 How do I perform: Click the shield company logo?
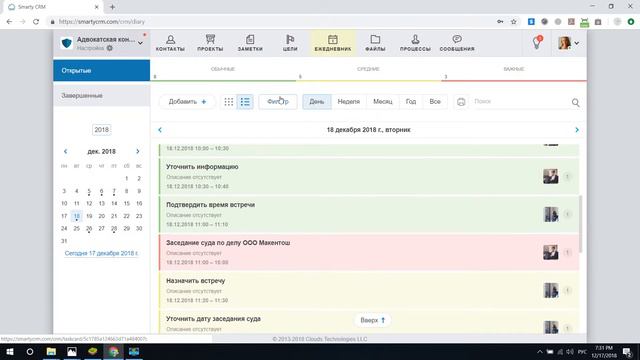(67, 43)
